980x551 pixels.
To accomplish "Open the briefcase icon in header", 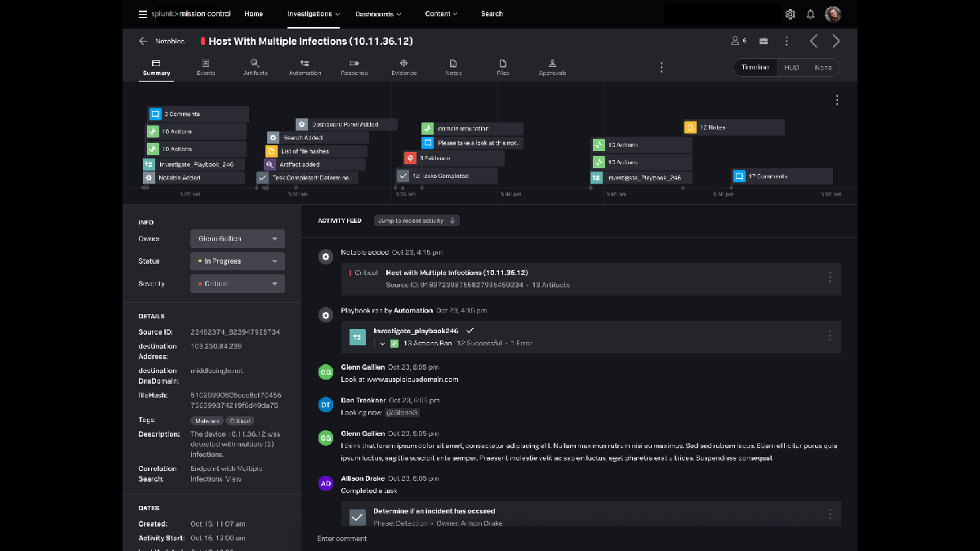I will point(764,41).
